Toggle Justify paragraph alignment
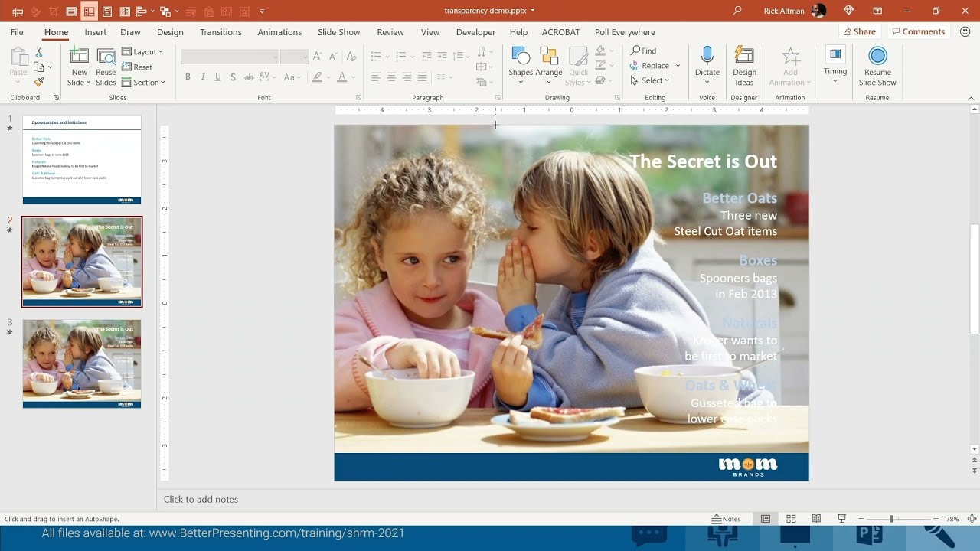This screenshot has width=980, height=551. (x=422, y=77)
